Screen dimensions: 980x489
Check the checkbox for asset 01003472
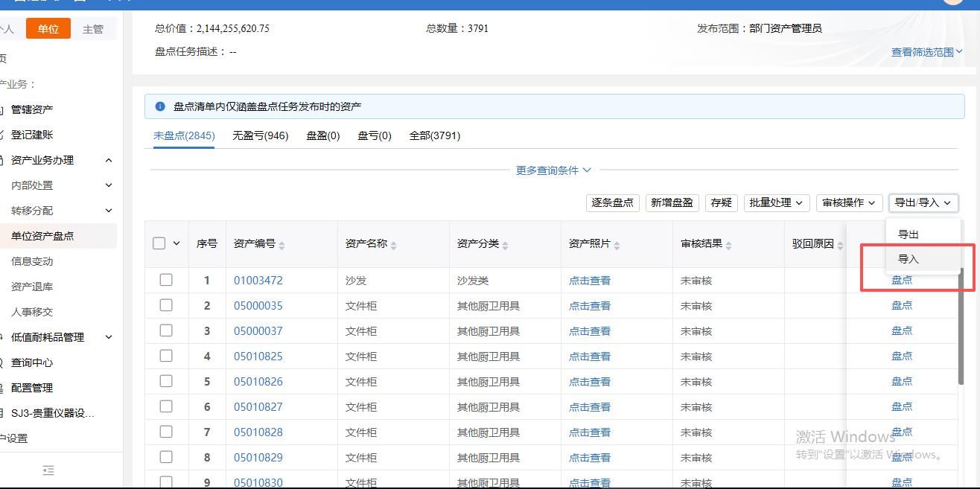click(166, 280)
